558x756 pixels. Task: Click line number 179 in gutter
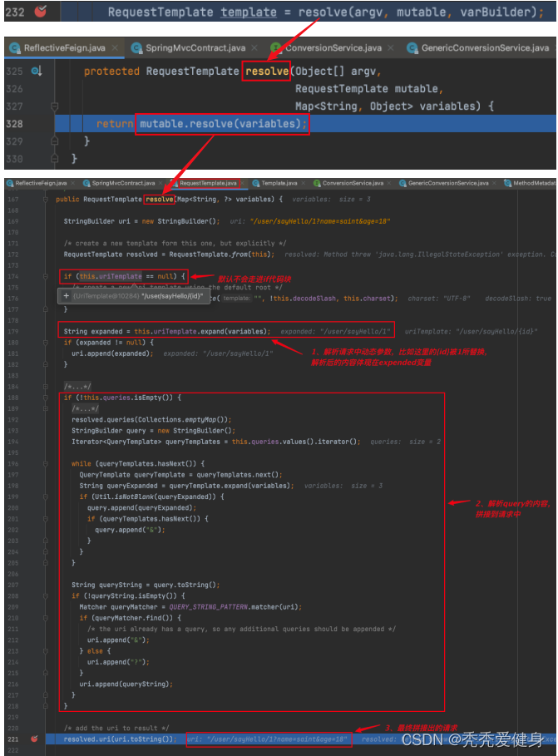click(x=13, y=331)
